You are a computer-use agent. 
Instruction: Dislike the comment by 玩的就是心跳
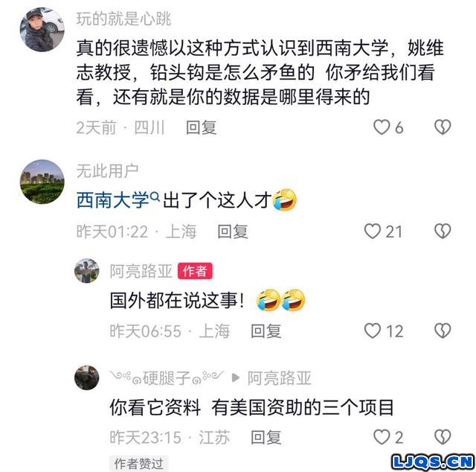443,127
